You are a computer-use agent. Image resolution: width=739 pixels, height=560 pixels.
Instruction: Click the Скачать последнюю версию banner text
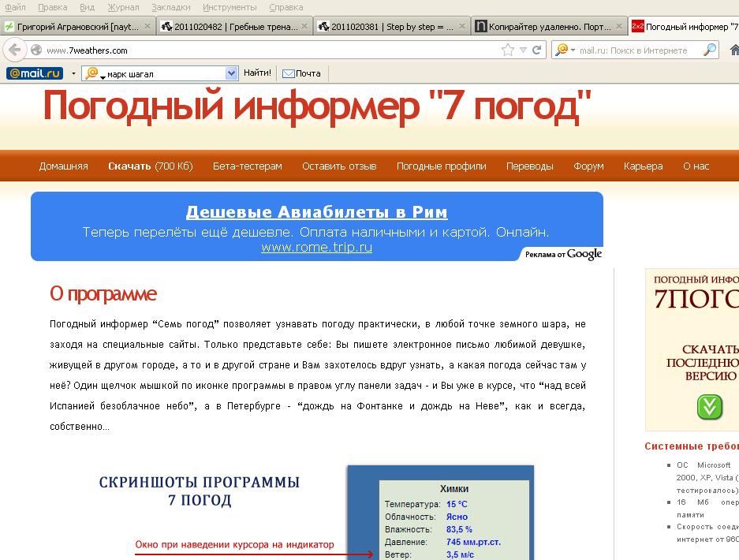[702, 363]
